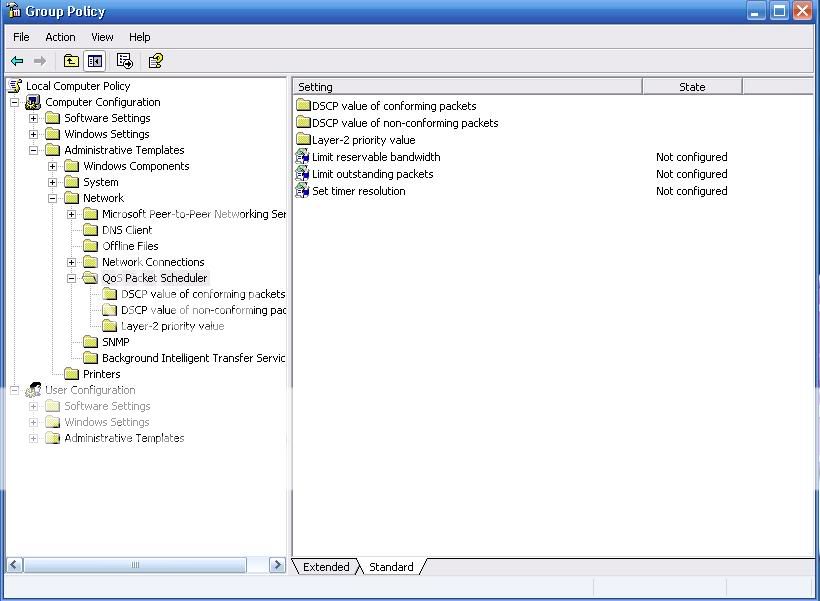This screenshot has height=601, width=820.
Task: Expand the Network Connections node
Action: tap(72, 262)
